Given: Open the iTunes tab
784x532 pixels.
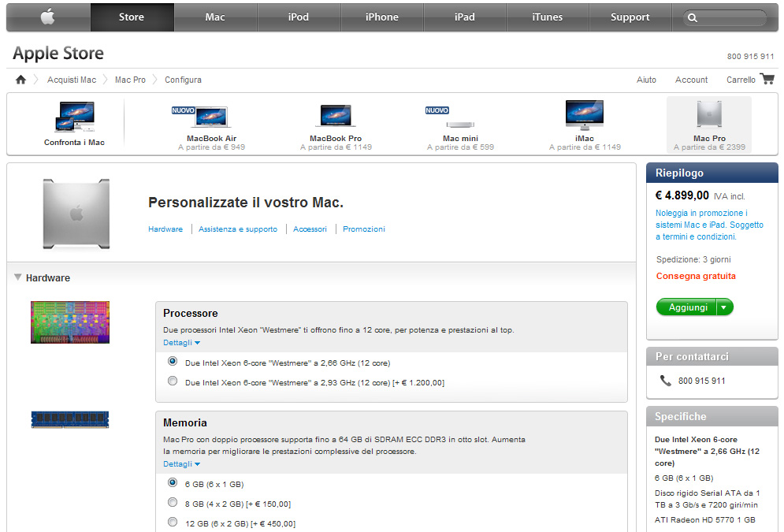Looking at the screenshot, I should pyautogui.click(x=548, y=17).
